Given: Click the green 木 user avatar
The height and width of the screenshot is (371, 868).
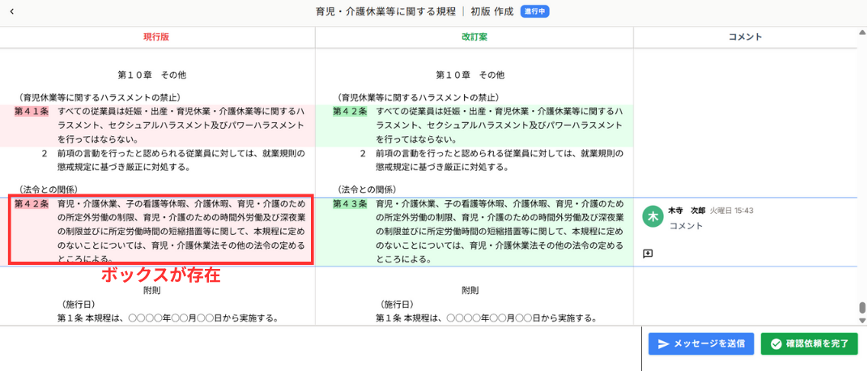Looking at the screenshot, I should pyautogui.click(x=652, y=216).
